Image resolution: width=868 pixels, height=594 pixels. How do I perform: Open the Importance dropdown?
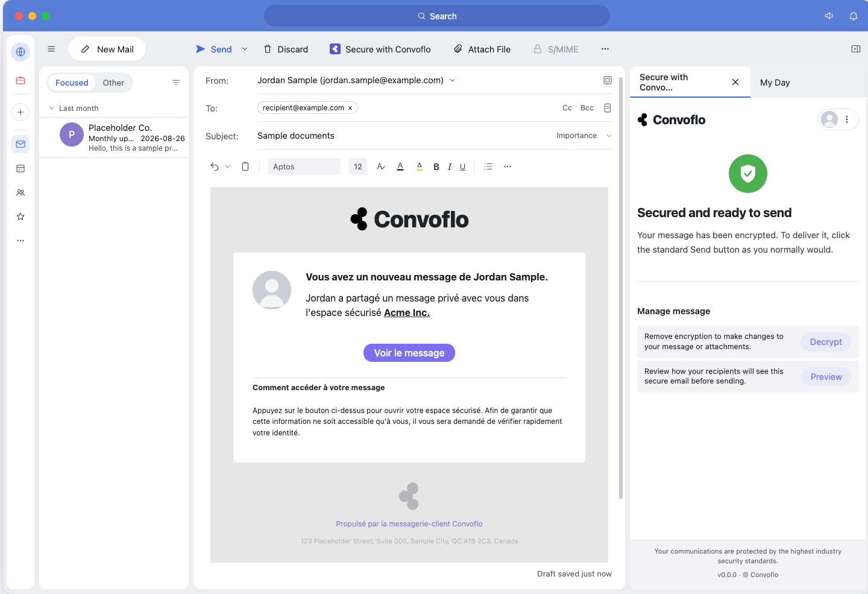point(584,136)
